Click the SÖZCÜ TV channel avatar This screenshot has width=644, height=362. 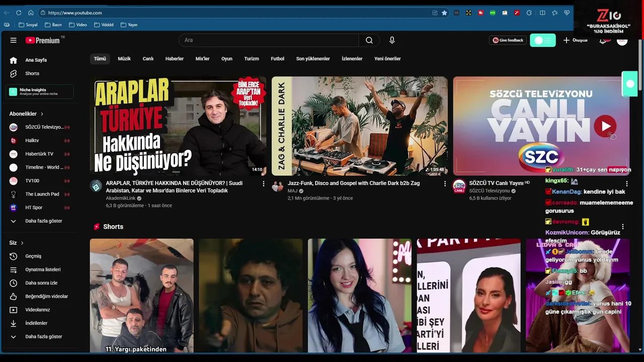[x=459, y=186]
